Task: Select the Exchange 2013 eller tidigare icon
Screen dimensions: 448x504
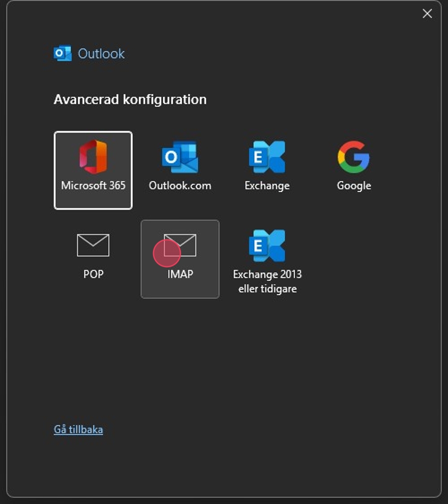Action: [x=267, y=245]
